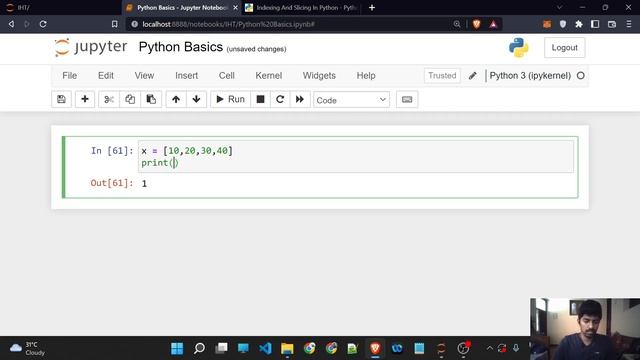Restart the kernel with the circular arrow
Screen dimensions: 640x360
coord(280,99)
